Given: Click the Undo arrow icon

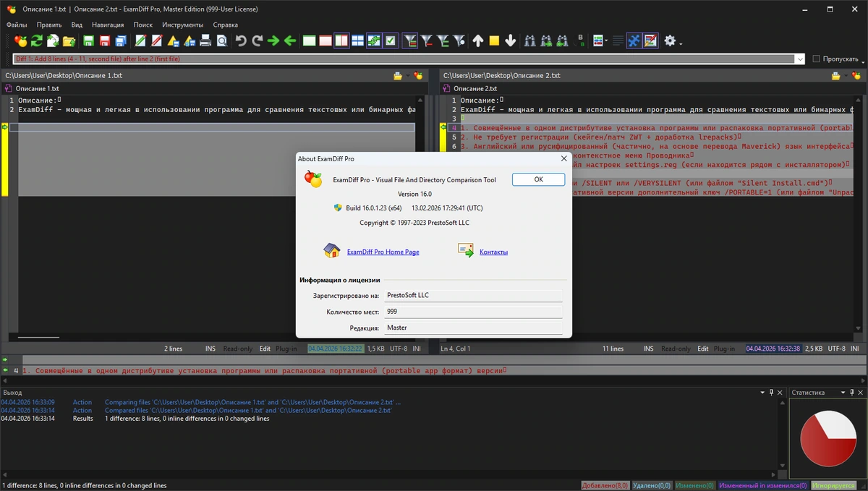Looking at the screenshot, I should click(x=241, y=40).
